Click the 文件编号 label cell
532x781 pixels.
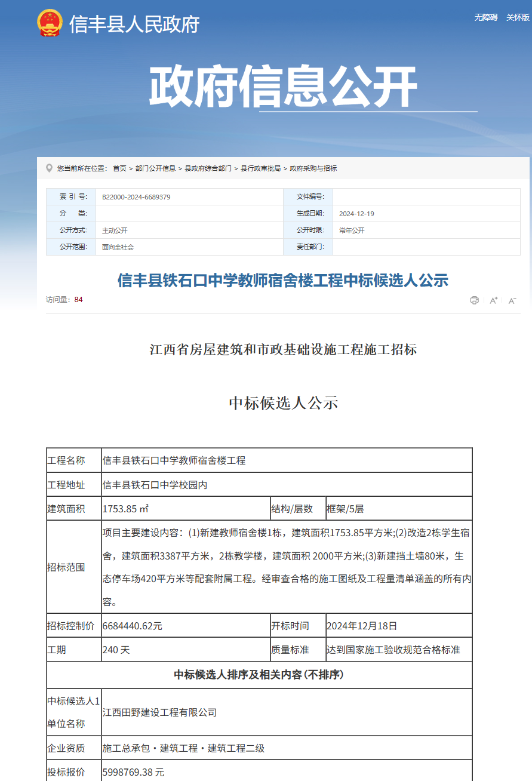308,197
